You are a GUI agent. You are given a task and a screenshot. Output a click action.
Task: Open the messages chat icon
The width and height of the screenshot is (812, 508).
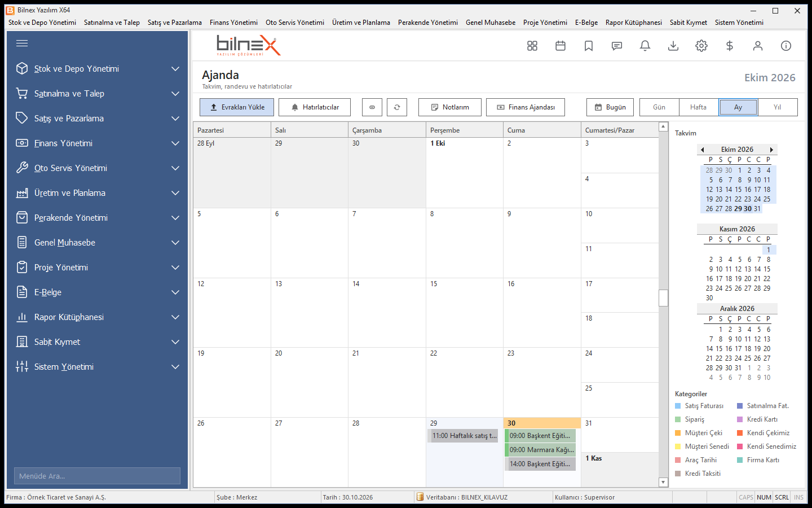[617, 46]
